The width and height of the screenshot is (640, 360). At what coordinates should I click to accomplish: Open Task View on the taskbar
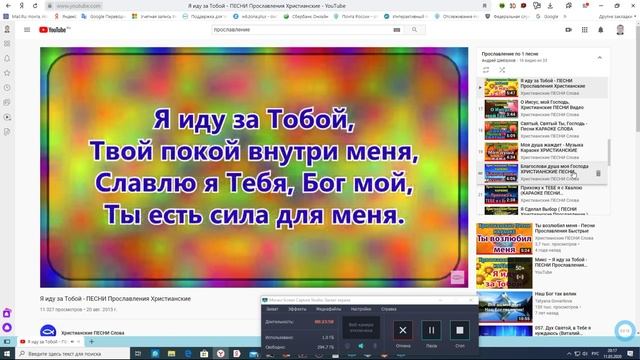pos(138,353)
